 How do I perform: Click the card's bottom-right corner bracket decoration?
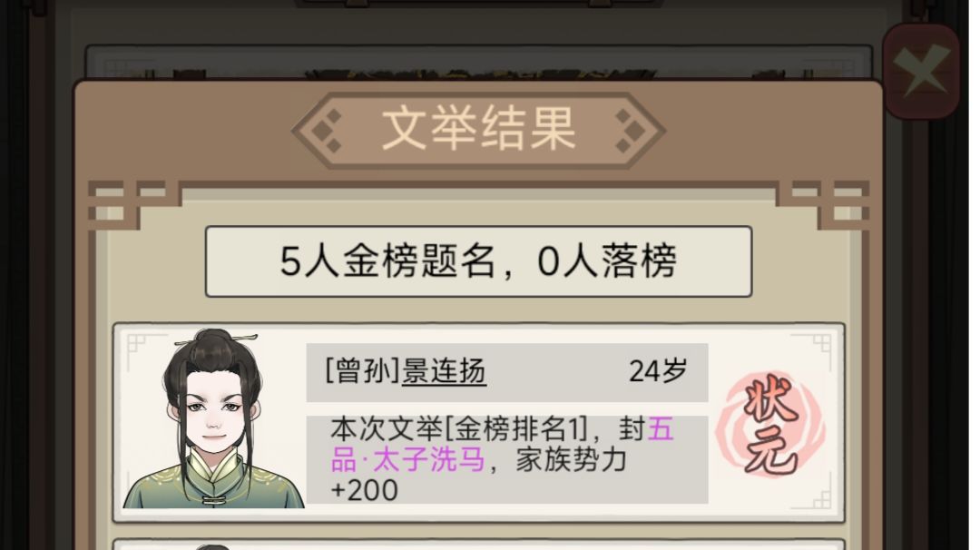click(822, 497)
